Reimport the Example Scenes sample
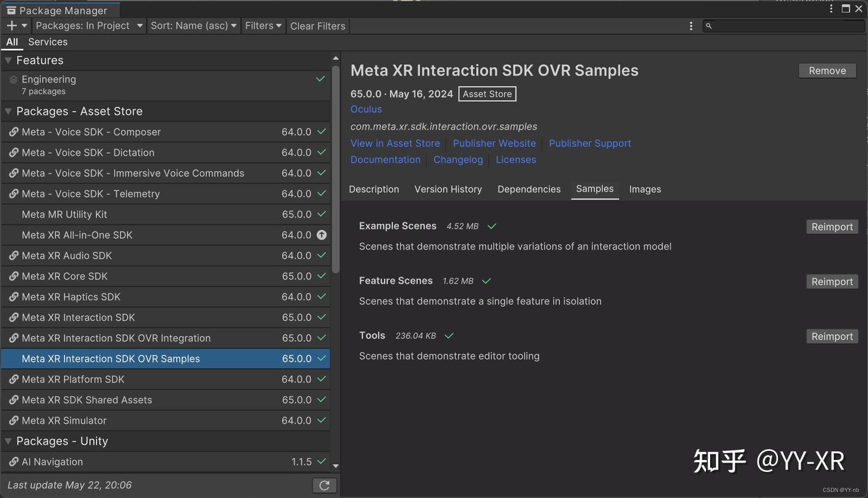868x498 pixels. (832, 227)
